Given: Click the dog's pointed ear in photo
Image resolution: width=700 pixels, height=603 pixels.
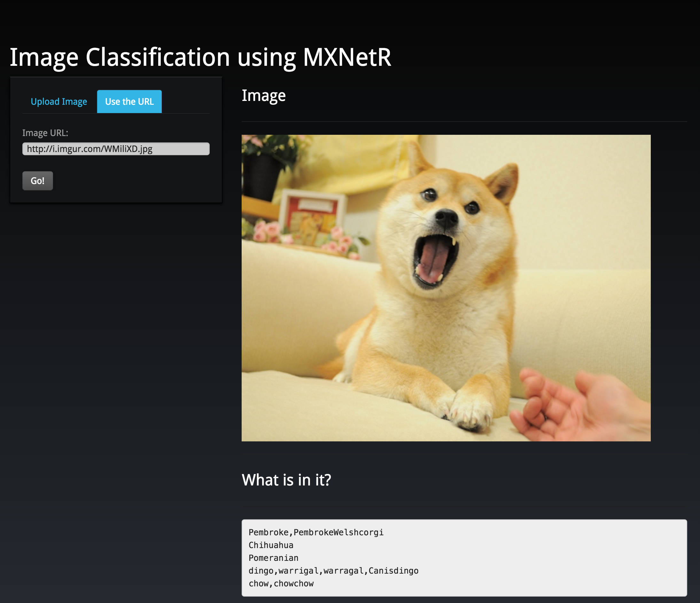Looking at the screenshot, I should click(505, 182).
